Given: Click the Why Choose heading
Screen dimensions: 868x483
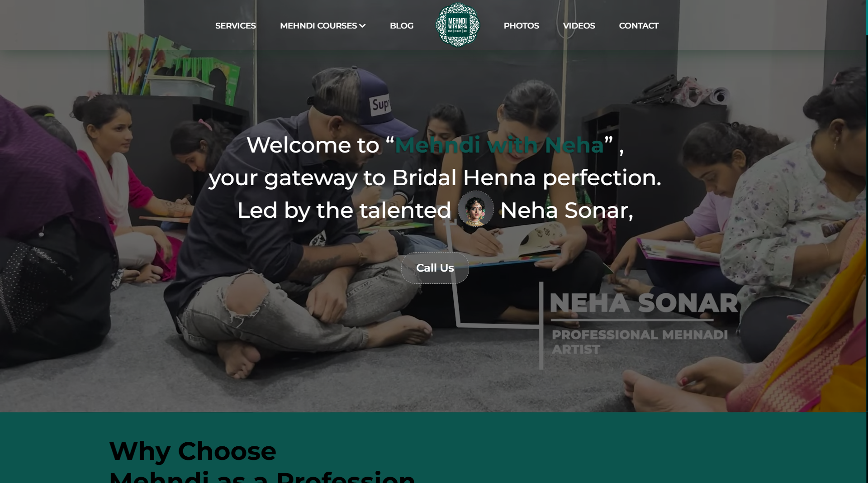Looking at the screenshot, I should [x=193, y=451].
